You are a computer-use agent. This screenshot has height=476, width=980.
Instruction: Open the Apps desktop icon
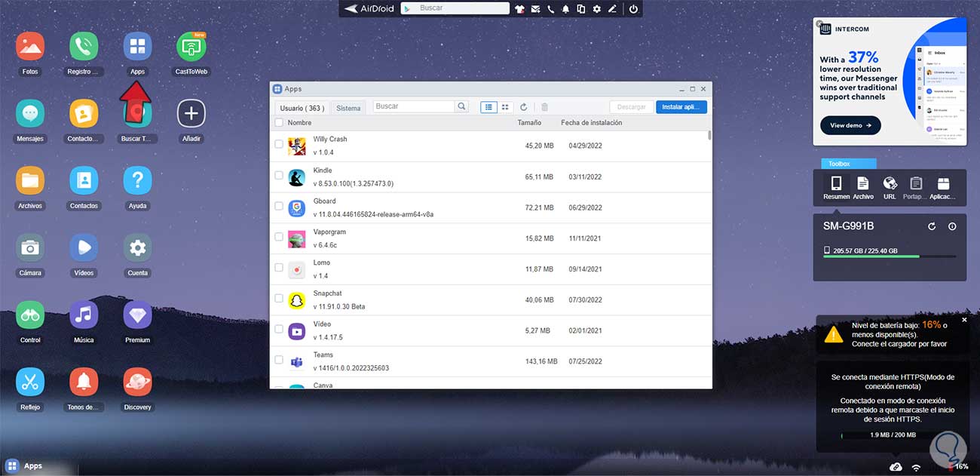[x=137, y=47]
